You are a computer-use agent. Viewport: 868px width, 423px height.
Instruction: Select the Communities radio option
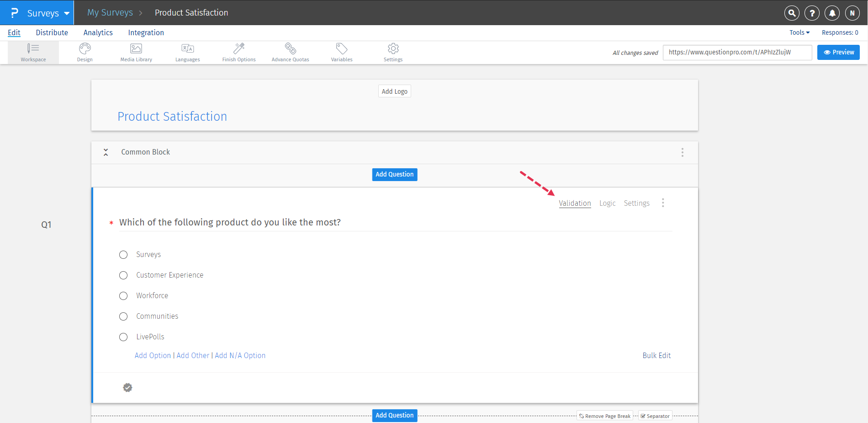point(123,316)
